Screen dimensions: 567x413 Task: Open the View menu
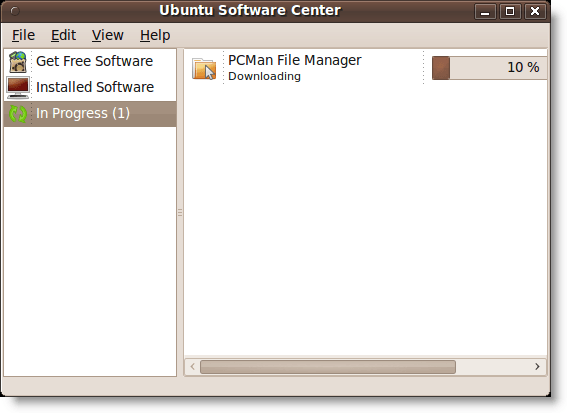pos(107,35)
